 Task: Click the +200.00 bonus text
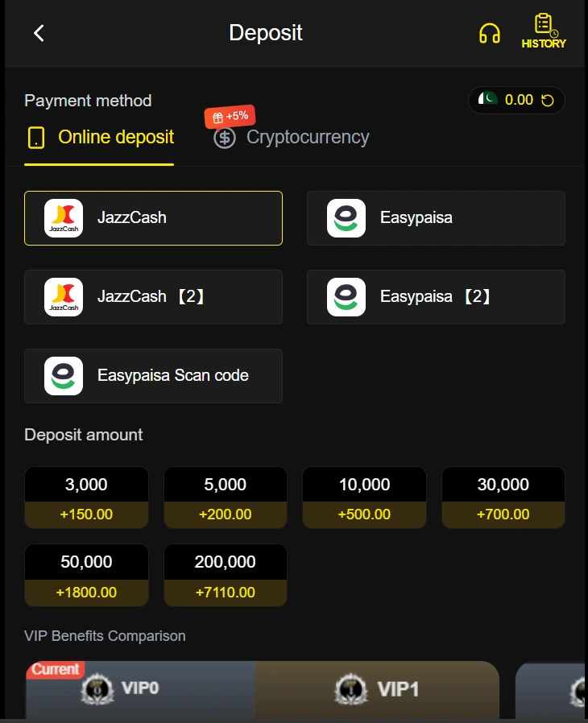click(226, 514)
